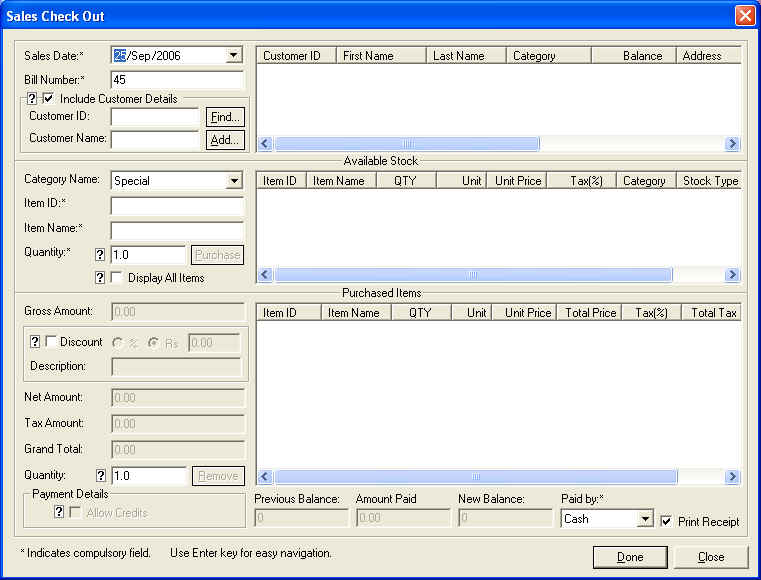Sort customers by Customer ID column
This screenshot has width=761, height=580.
(296, 56)
